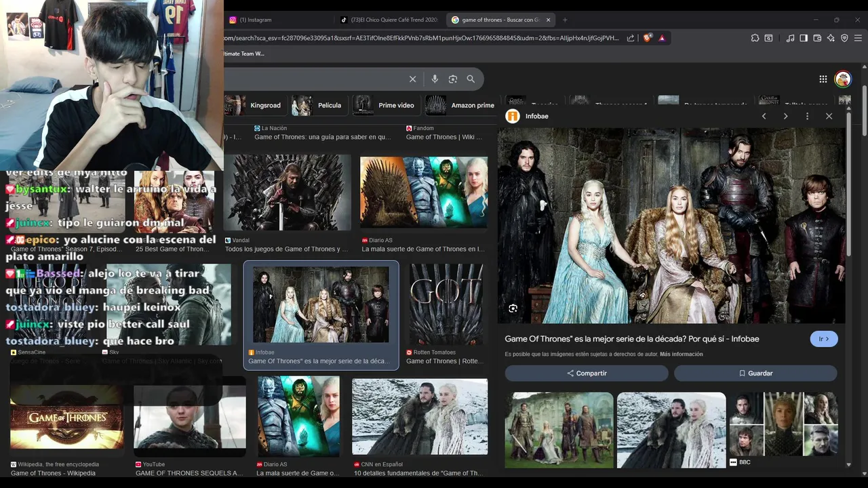
Task: Open more options in the Infobae preview
Action: coord(807,117)
